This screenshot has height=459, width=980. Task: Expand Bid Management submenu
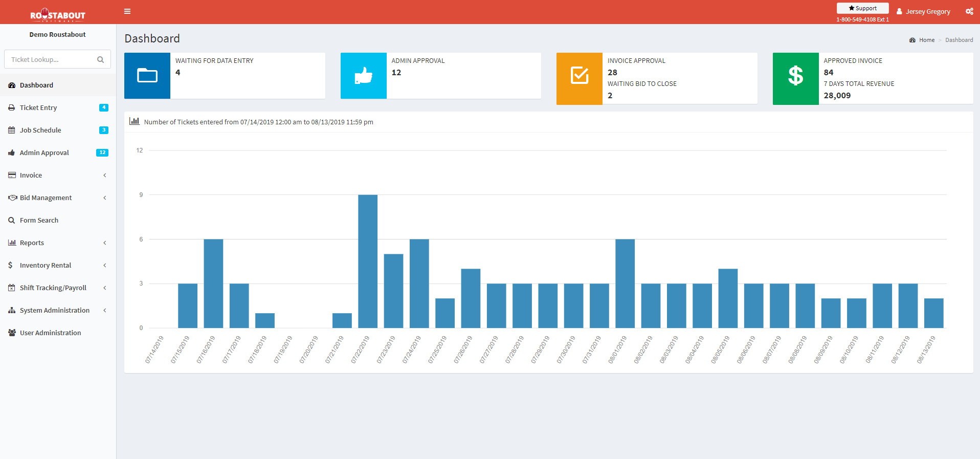[x=58, y=198]
